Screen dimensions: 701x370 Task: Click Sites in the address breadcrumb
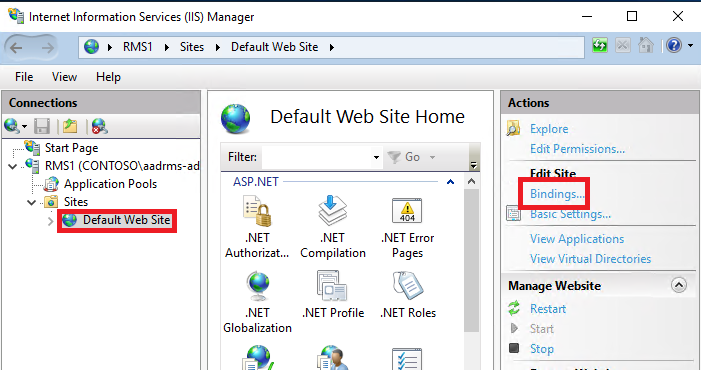(x=192, y=47)
